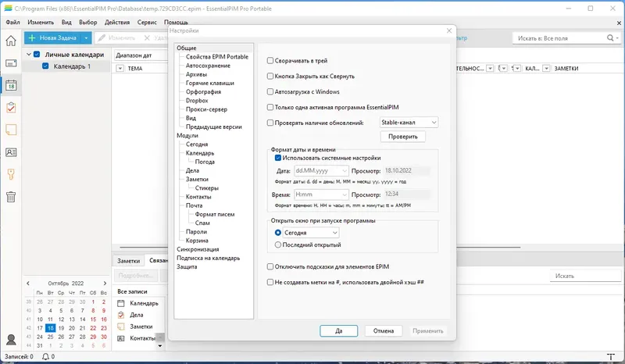Viewport: 625px width, 364px height.
Task: Open the Изменить menu
Action: point(41,23)
